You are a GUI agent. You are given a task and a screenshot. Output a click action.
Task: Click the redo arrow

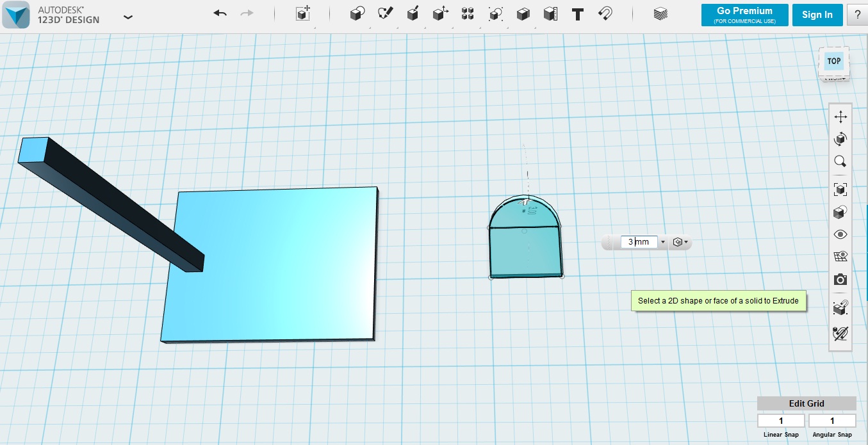click(247, 13)
